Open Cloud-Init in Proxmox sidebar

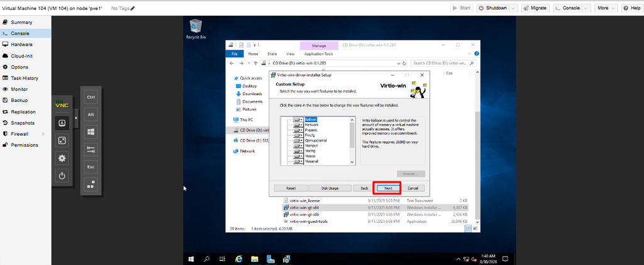click(x=25, y=56)
